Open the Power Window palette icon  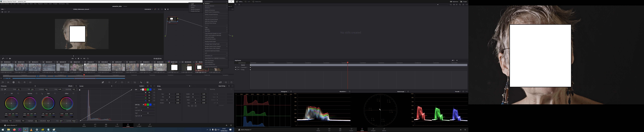coord(122,82)
